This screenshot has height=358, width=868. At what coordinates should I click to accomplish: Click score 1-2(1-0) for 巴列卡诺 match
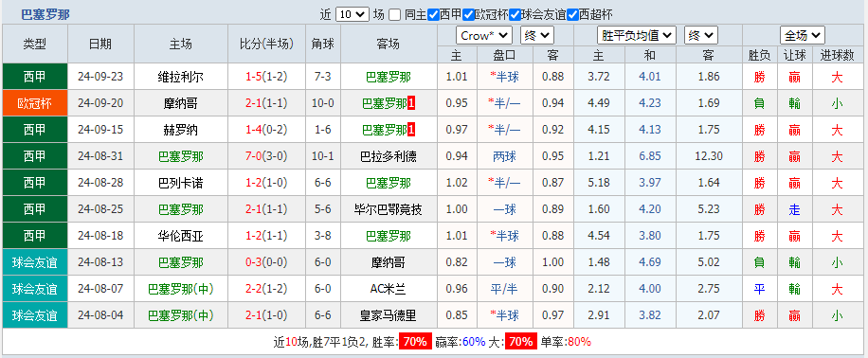266,183
